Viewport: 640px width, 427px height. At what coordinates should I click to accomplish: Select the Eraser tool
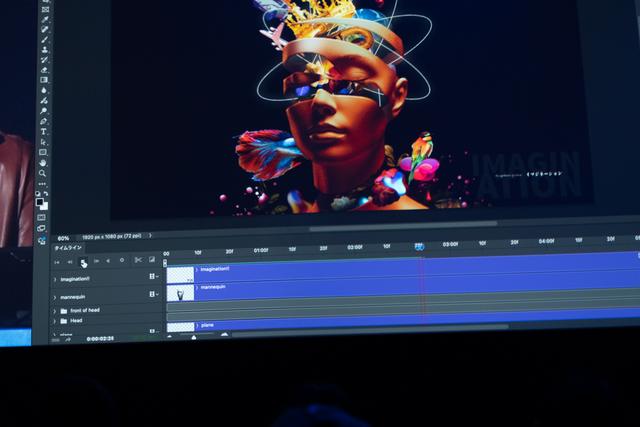[x=44, y=70]
